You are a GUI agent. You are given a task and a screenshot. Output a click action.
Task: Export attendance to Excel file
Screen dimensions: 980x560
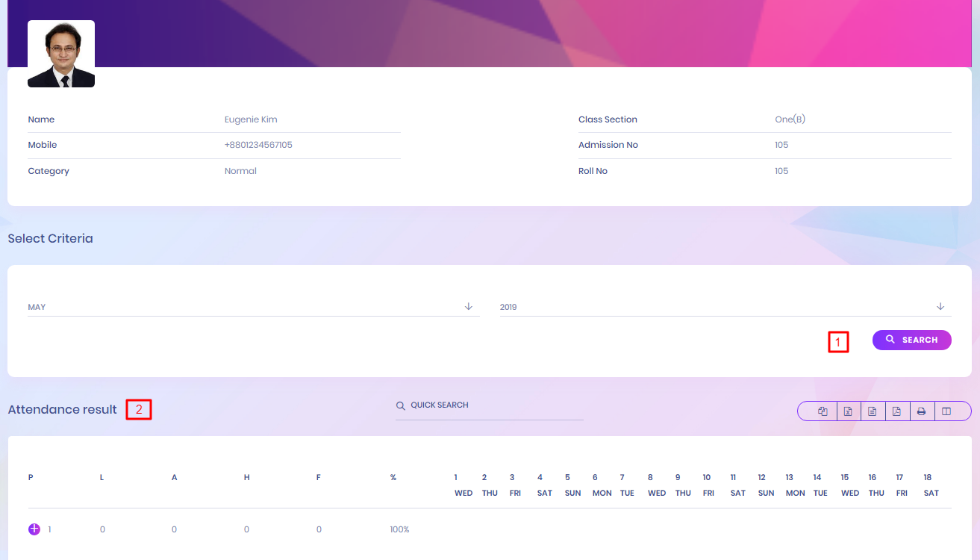pyautogui.click(x=848, y=411)
